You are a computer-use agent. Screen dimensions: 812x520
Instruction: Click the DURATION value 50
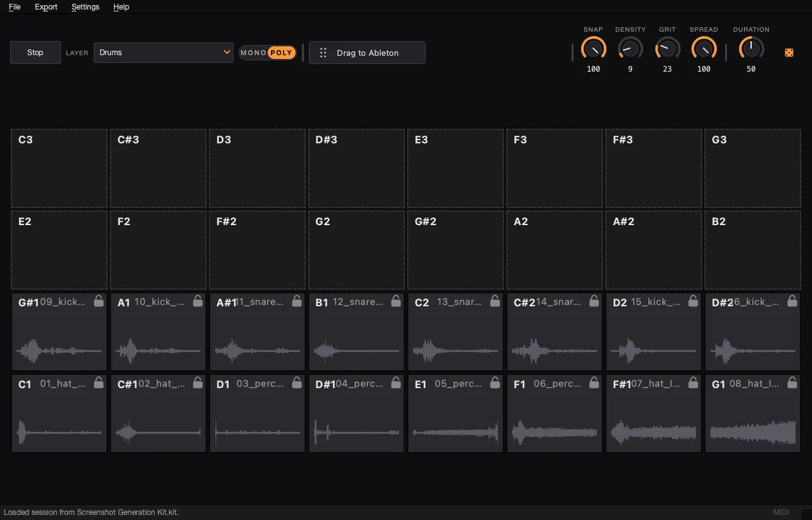pyautogui.click(x=751, y=69)
